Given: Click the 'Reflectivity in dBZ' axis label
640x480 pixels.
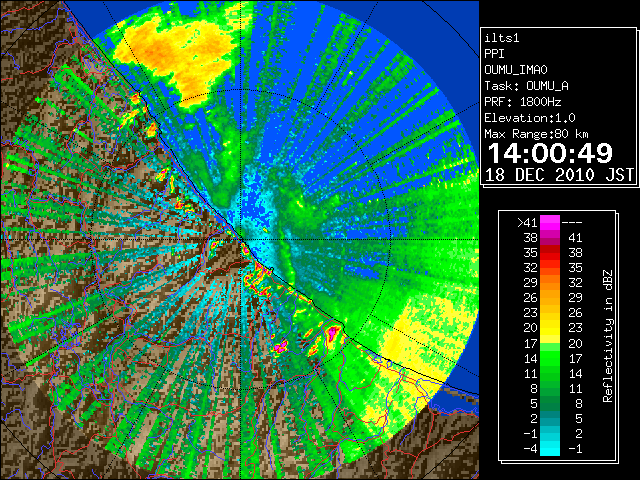Looking at the screenshot, I should (607, 336).
